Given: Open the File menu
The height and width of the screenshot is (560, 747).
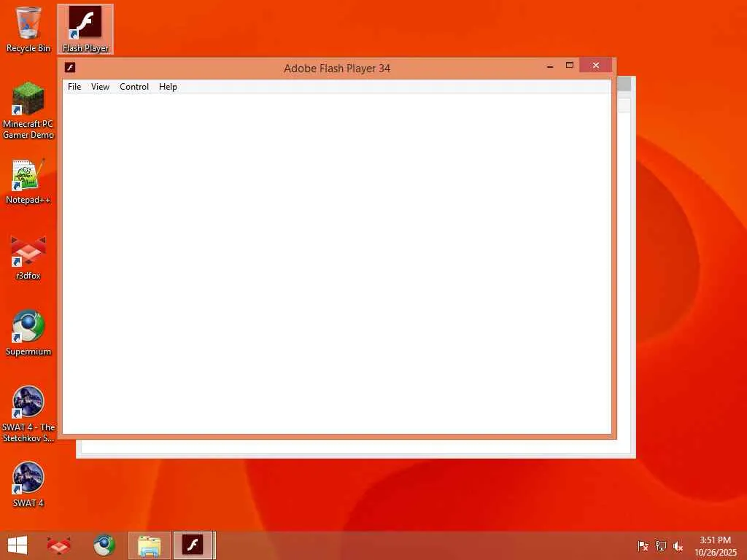Looking at the screenshot, I should coord(74,87).
